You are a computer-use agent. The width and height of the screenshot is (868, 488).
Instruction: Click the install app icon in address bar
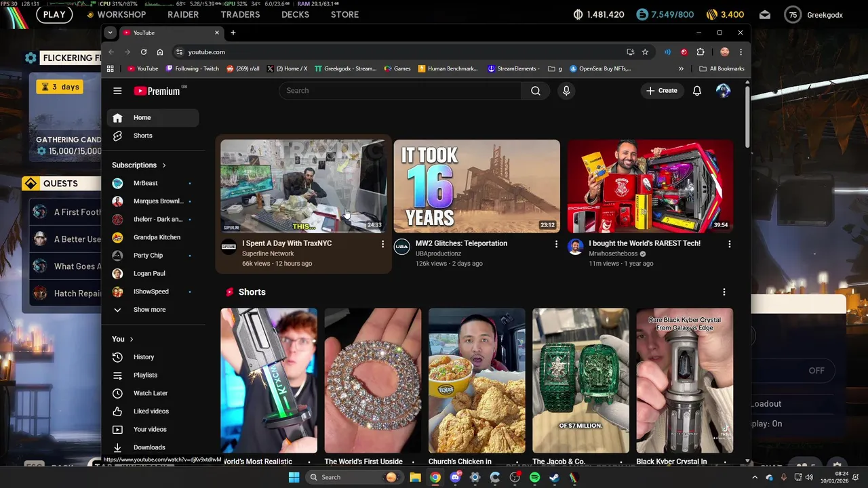(x=630, y=52)
